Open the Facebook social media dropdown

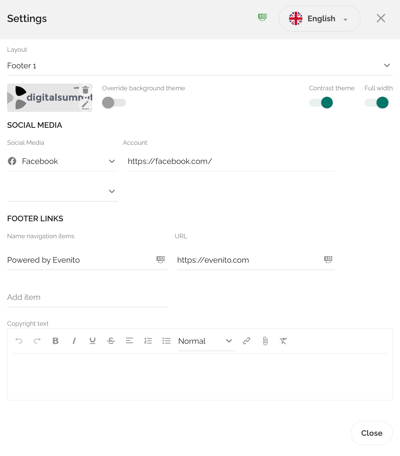pos(62,161)
